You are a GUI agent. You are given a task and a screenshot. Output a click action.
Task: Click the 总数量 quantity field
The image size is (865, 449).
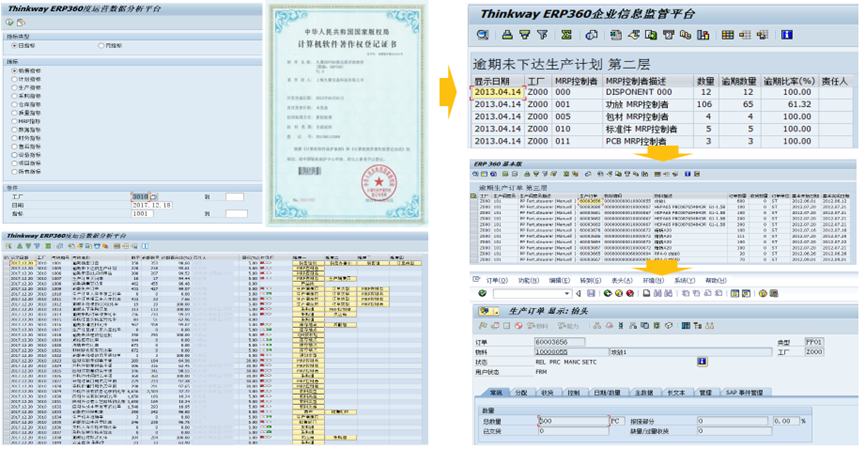(x=573, y=421)
